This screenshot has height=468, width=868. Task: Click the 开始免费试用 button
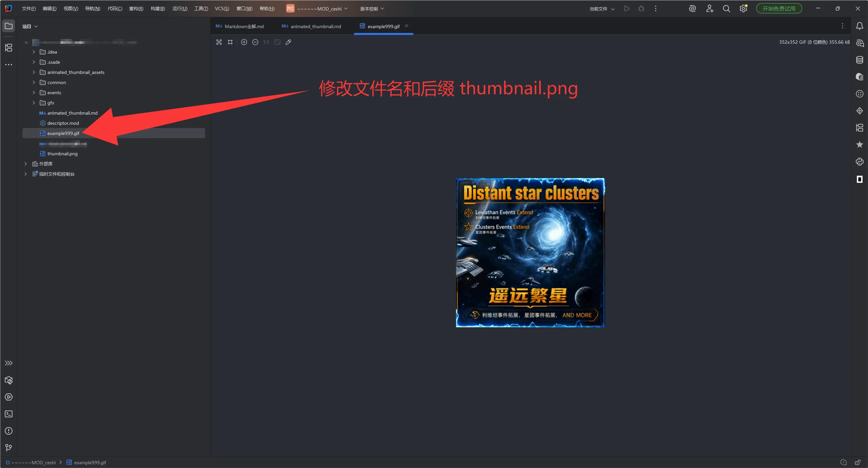tap(779, 9)
